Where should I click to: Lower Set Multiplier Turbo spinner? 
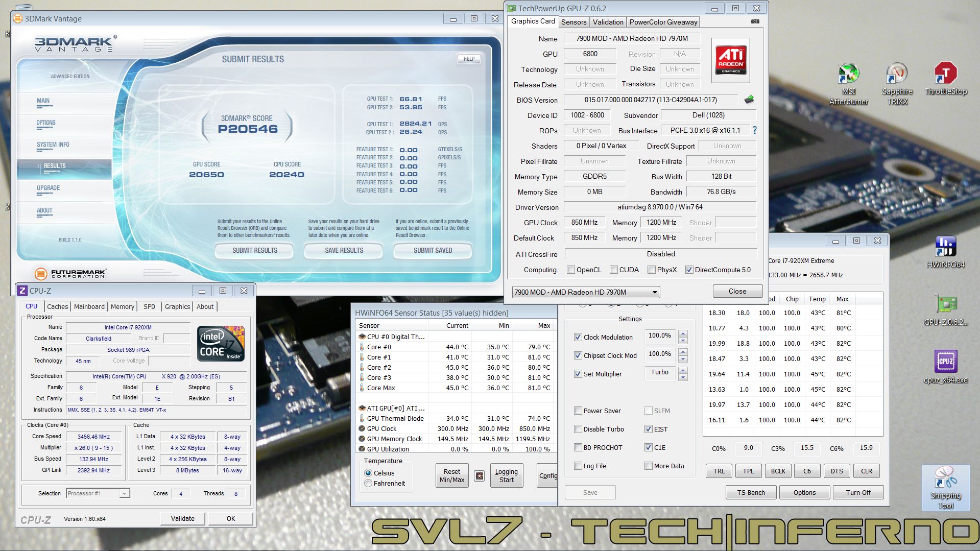[x=683, y=377]
